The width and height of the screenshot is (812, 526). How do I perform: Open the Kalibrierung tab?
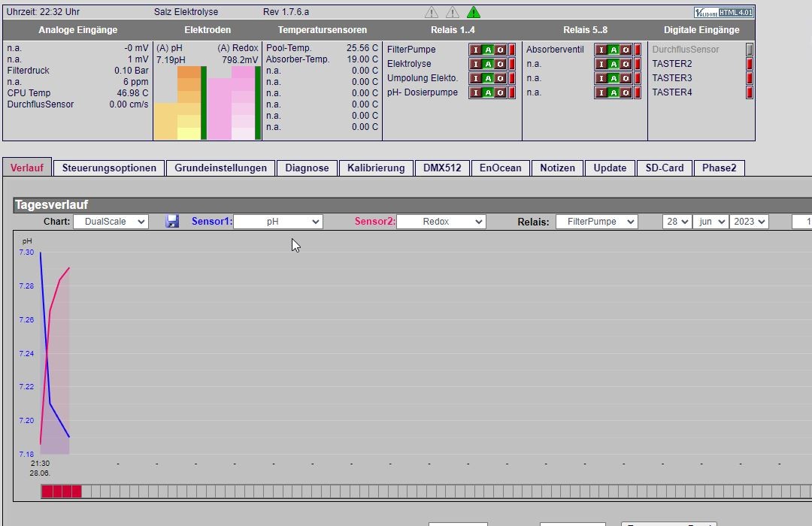tap(376, 168)
